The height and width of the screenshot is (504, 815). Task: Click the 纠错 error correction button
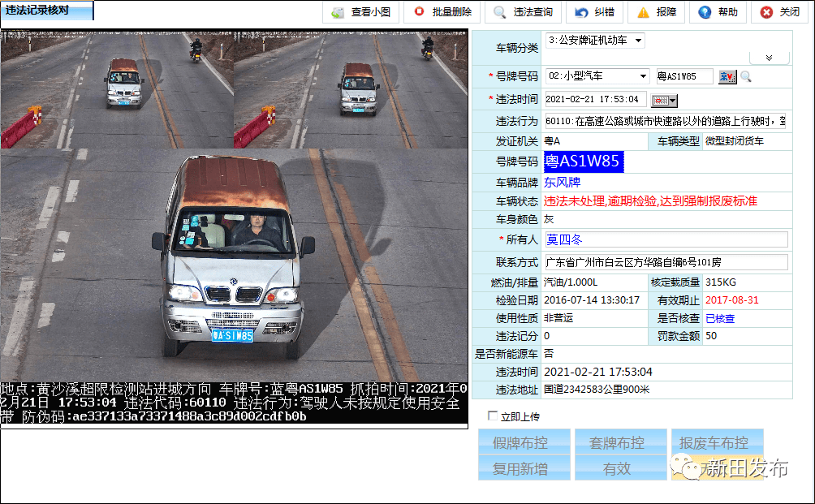pos(593,12)
